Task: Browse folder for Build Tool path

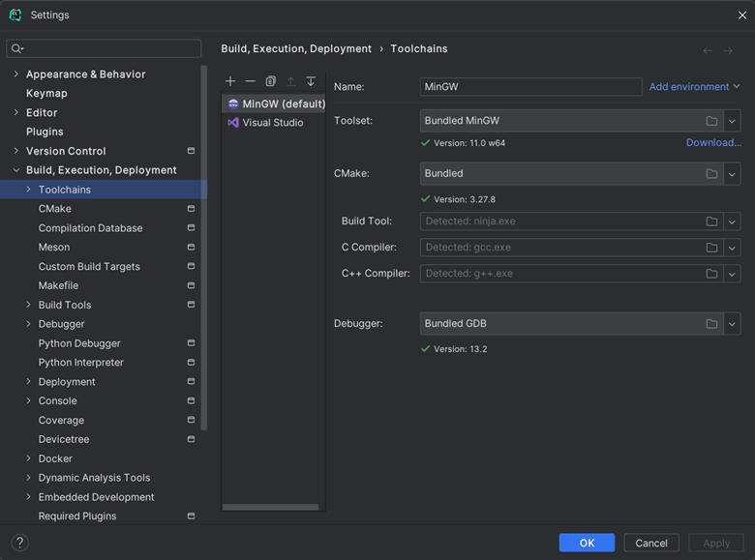Action: [711, 221]
